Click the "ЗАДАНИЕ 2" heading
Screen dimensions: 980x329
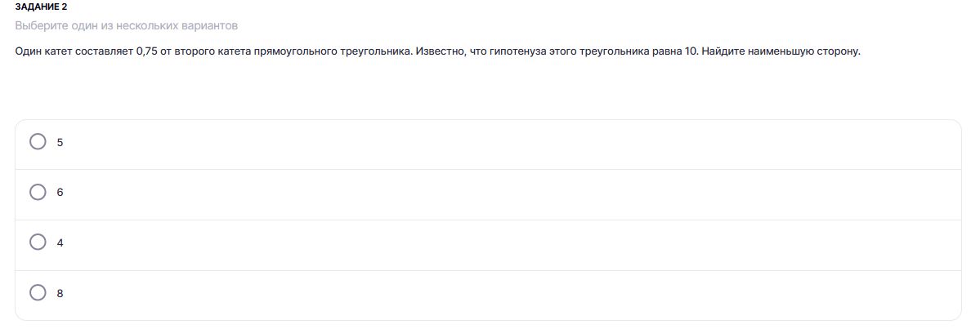click(41, 7)
